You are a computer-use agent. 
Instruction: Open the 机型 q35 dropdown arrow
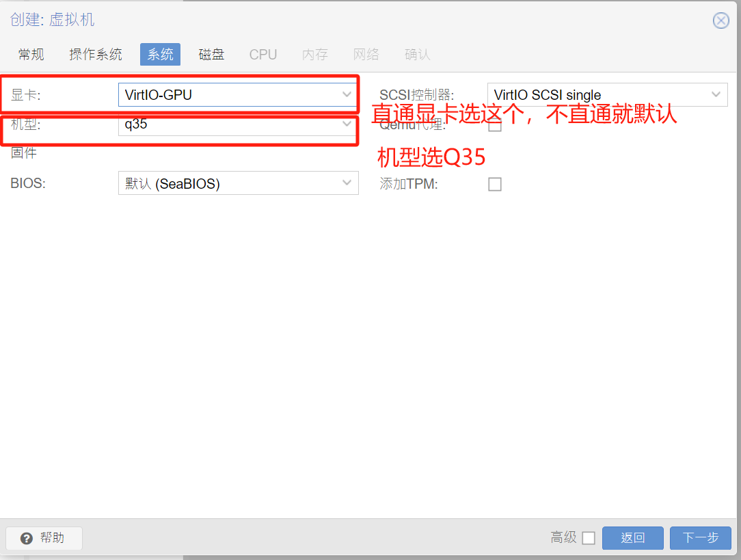(x=347, y=124)
